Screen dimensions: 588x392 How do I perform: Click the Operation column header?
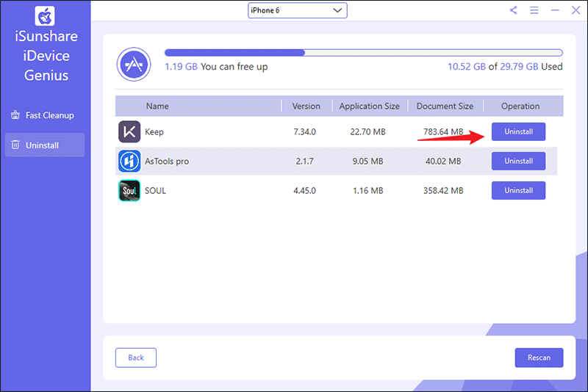tap(520, 106)
